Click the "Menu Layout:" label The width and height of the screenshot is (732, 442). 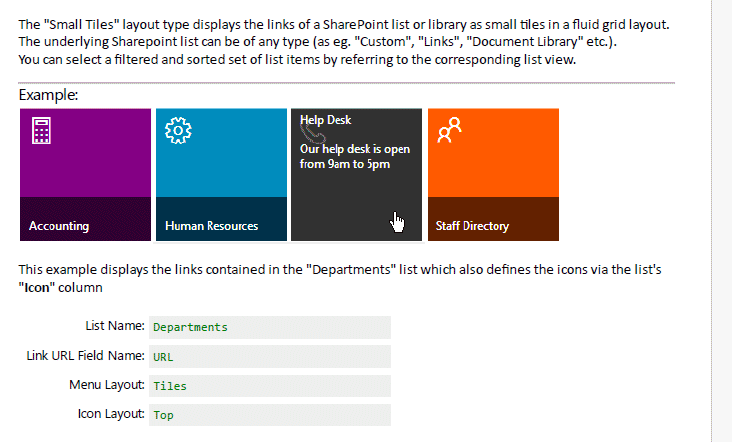click(107, 385)
